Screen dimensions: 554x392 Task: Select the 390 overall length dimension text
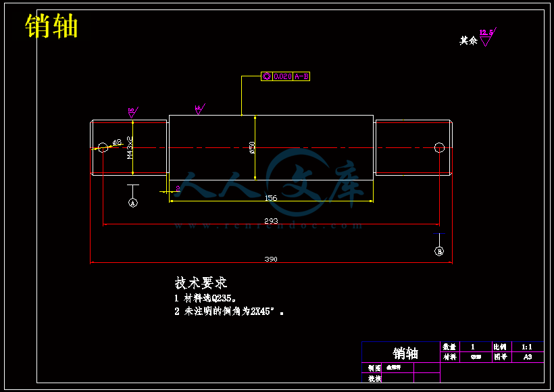(271, 259)
